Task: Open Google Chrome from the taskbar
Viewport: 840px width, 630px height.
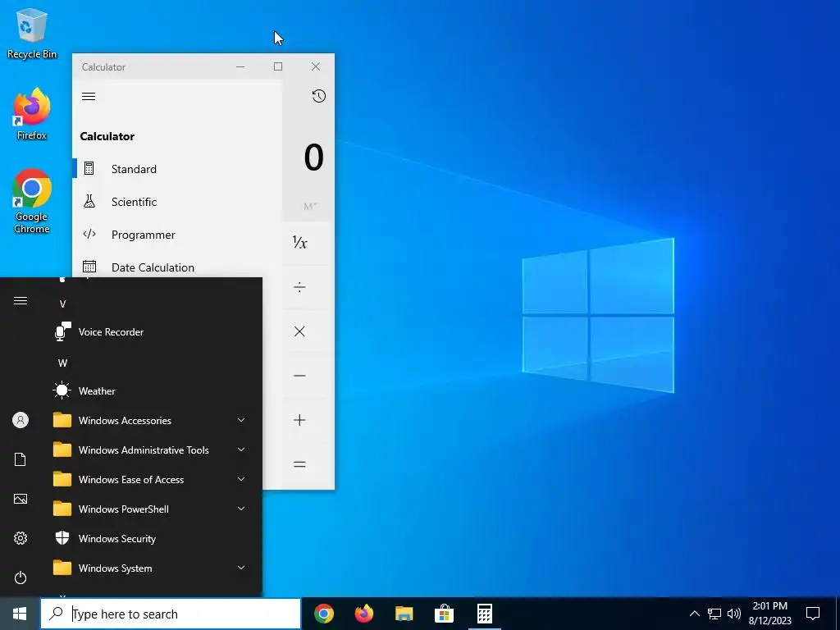Action: (x=324, y=614)
